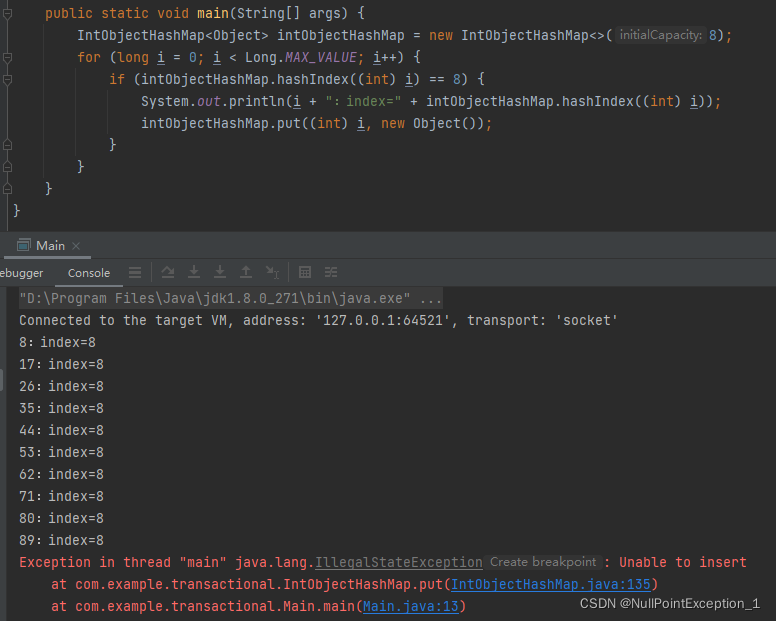
Task: Click the "26: index=8" output line
Action: pos(61,386)
